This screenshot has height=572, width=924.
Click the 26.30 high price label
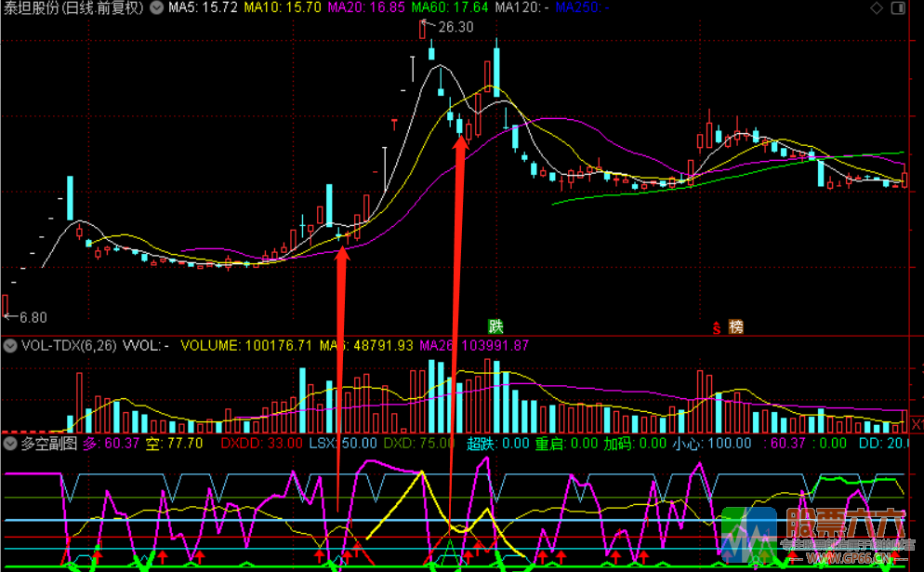coord(454,26)
